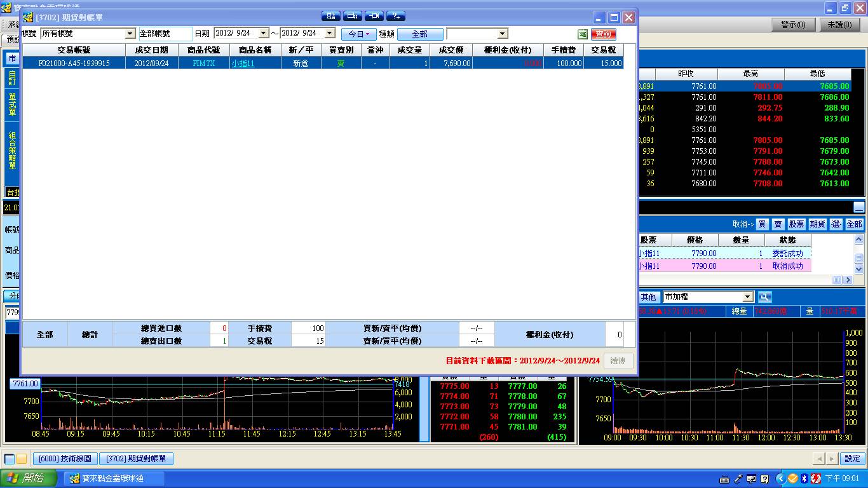Click the 全部帳號 input field
Screen dimensions: 868x488
coord(165,34)
